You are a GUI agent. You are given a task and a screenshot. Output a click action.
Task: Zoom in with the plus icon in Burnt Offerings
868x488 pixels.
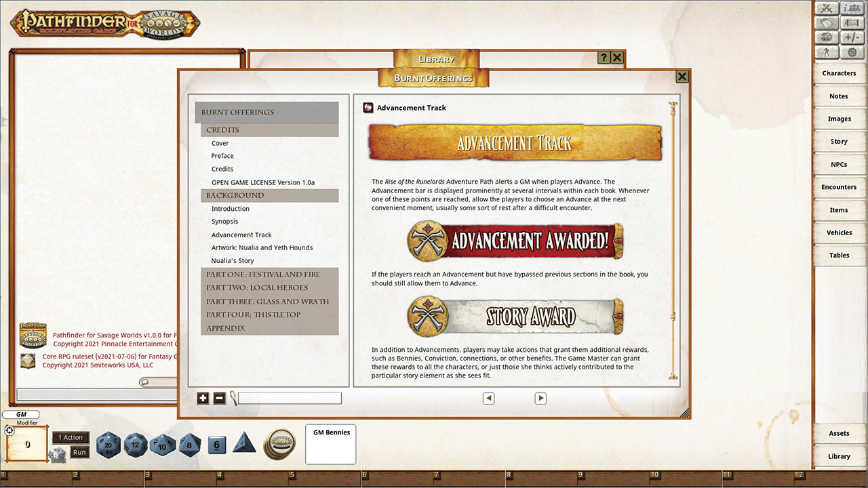click(x=203, y=398)
